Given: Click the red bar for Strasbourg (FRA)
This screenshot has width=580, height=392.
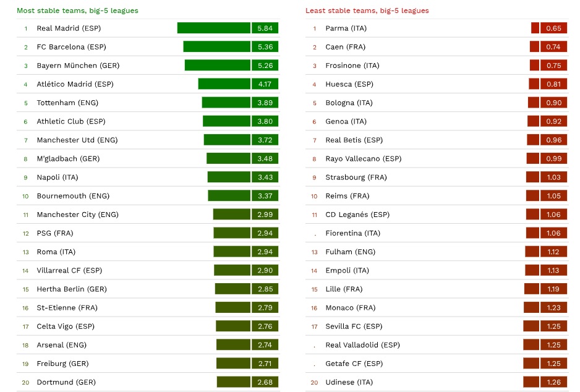Looking at the screenshot, I should pos(532,177).
